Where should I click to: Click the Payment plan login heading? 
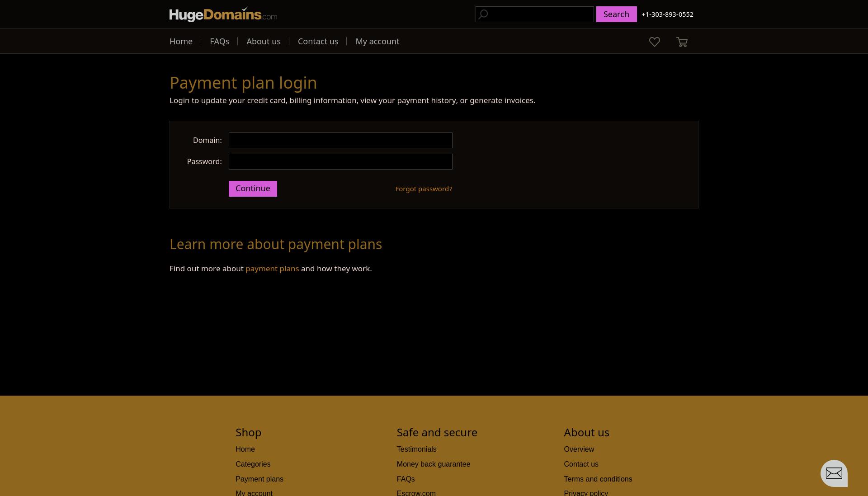(x=243, y=83)
